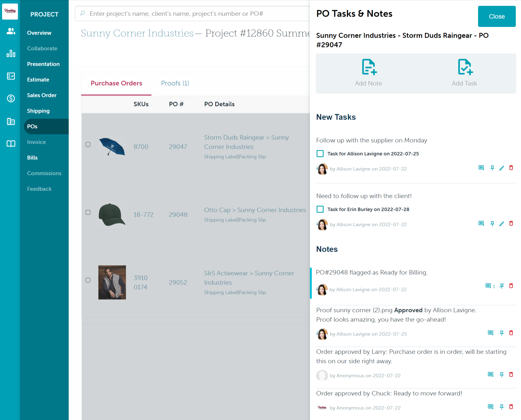Image resolution: width=521 pixels, height=420 pixels.
Task: Open Commissions in project menu
Action: click(44, 173)
